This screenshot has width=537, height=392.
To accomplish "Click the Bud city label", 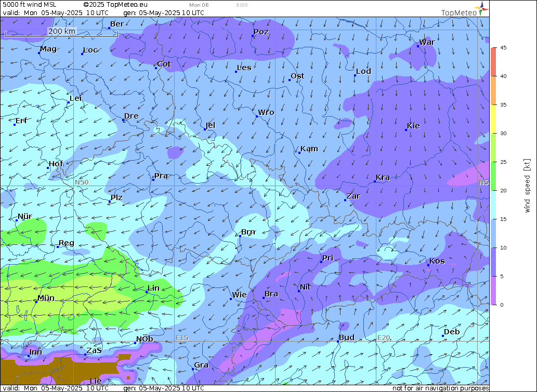I will 347,337.
